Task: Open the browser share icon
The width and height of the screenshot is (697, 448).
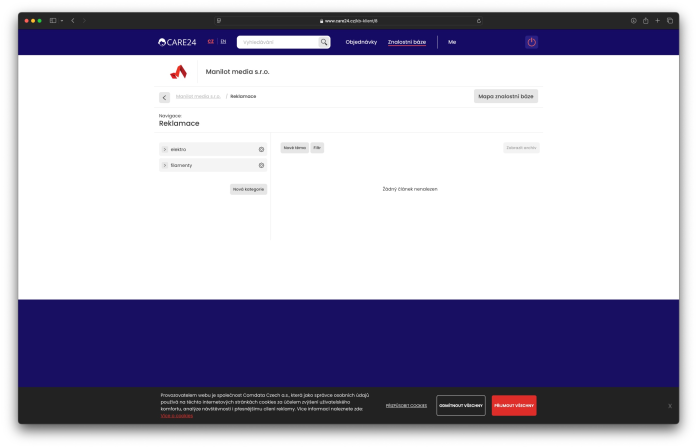Action: 645,20
